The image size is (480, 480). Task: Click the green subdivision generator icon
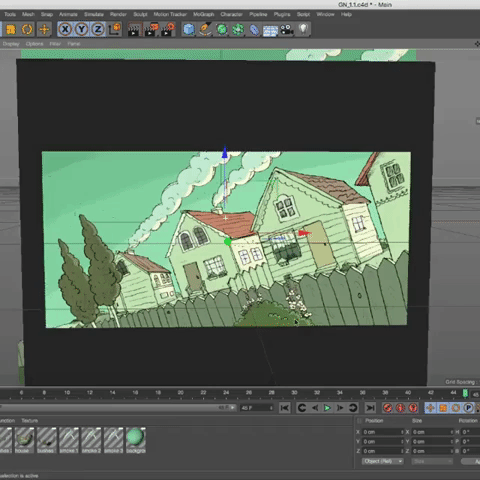222,29
